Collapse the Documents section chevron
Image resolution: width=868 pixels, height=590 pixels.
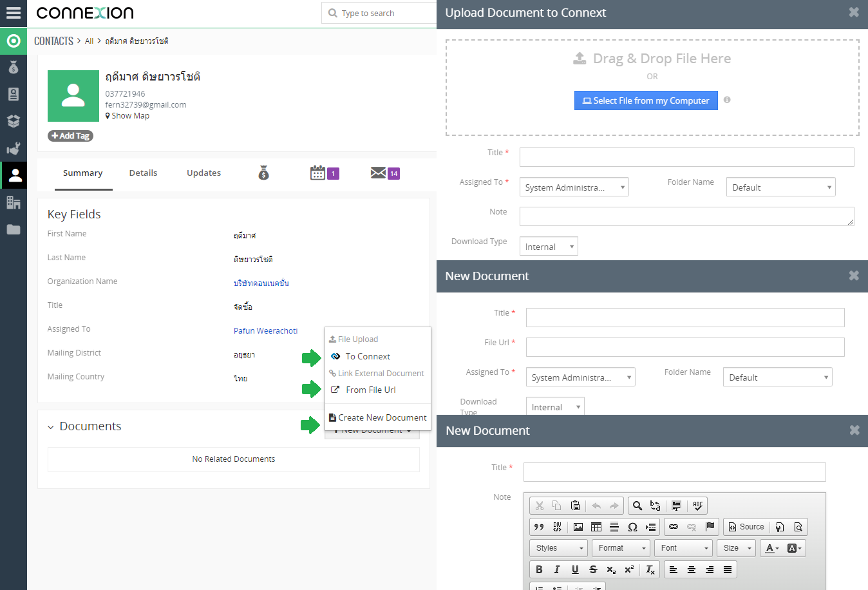coord(51,427)
